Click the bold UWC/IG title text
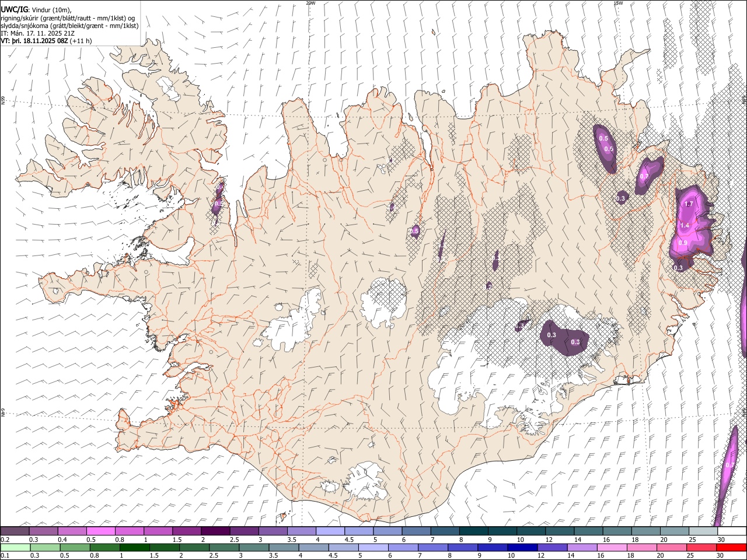This screenshot has width=747, height=560. (14, 10)
